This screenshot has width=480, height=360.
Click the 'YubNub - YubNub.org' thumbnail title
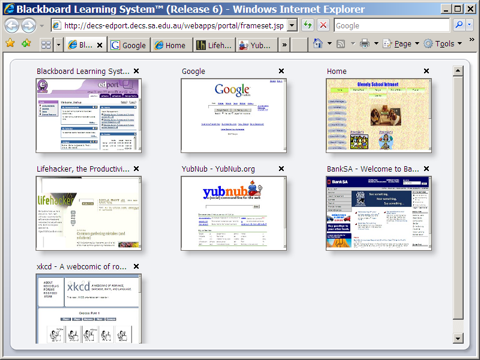(x=218, y=169)
